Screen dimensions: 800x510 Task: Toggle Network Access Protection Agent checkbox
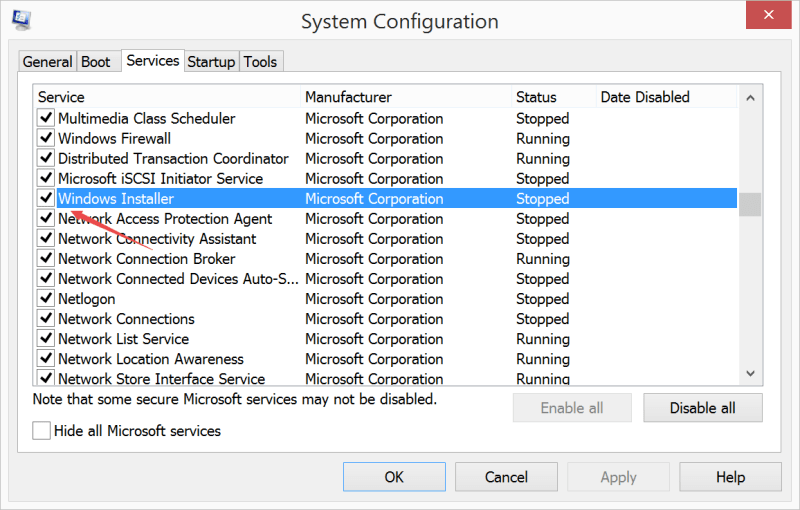pos(46,218)
